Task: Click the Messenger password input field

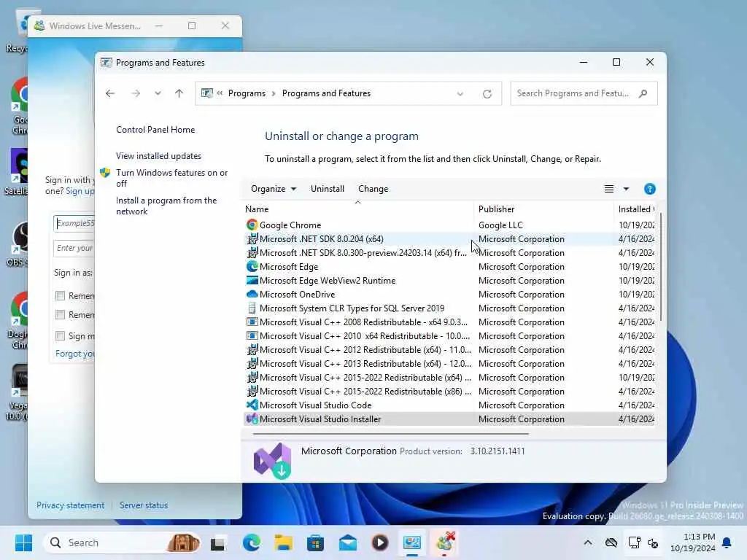Action: pyautogui.click(x=74, y=248)
